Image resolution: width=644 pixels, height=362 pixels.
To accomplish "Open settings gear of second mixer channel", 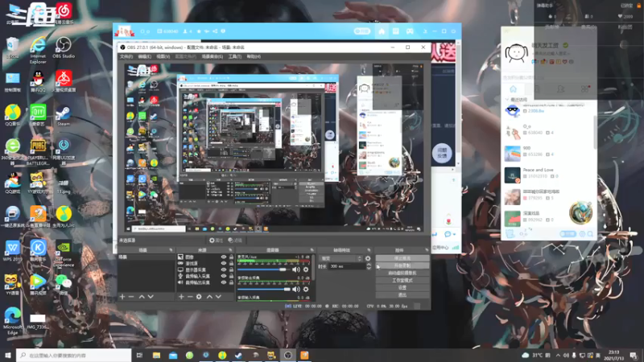I will (x=306, y=289).
